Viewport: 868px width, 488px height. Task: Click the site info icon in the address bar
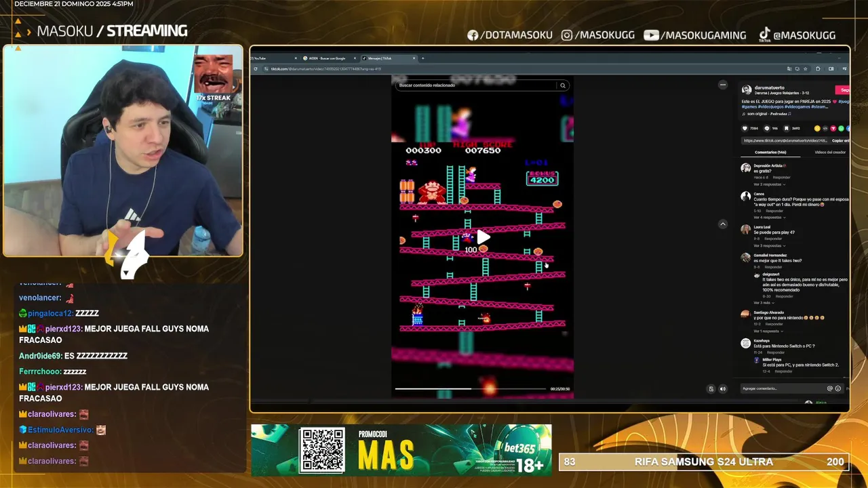(266, 69)
